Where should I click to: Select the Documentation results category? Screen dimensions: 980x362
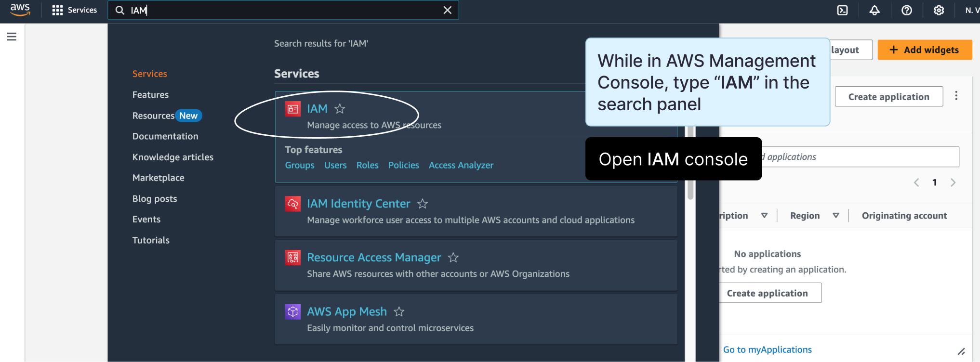click(x=165, y=136)
